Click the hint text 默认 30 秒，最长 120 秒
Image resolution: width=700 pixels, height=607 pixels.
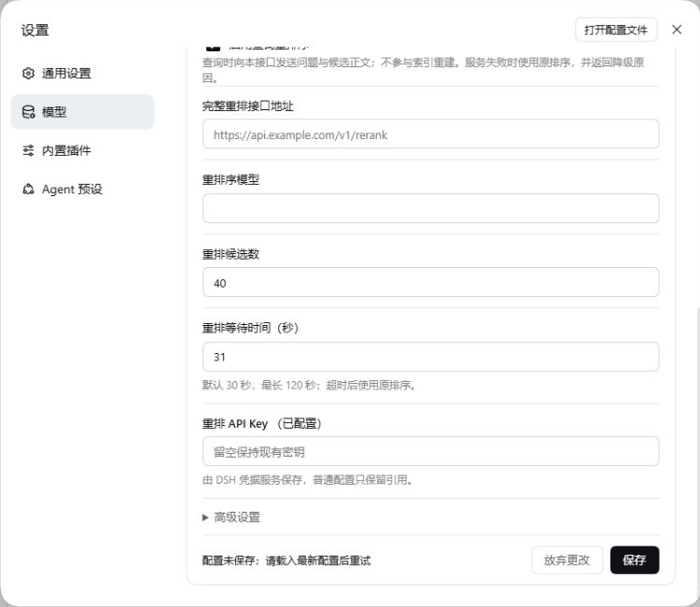pyautogui.click(x=309, y=385)
